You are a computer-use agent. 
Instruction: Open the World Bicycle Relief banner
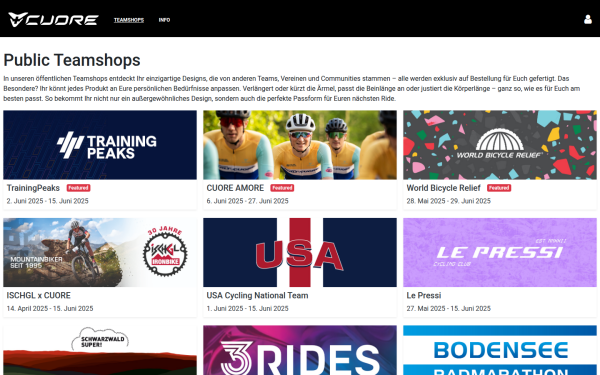pos(500,145)
